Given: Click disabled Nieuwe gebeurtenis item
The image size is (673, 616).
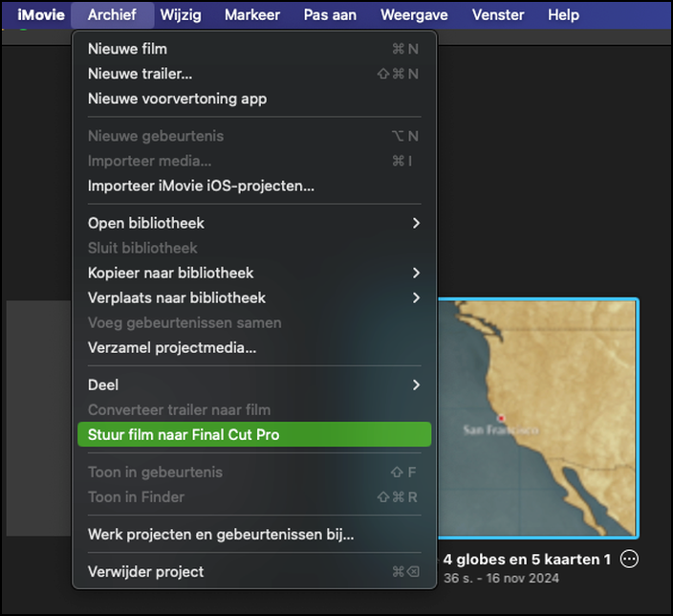Looking at the screenshot, I should tap(254, 136).
